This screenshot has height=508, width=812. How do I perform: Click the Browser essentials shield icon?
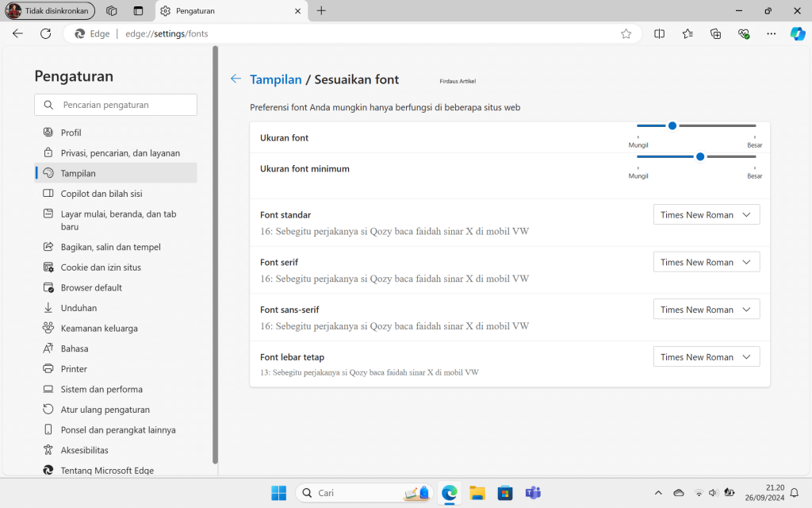pyautogui.click(x=744, y=33)
